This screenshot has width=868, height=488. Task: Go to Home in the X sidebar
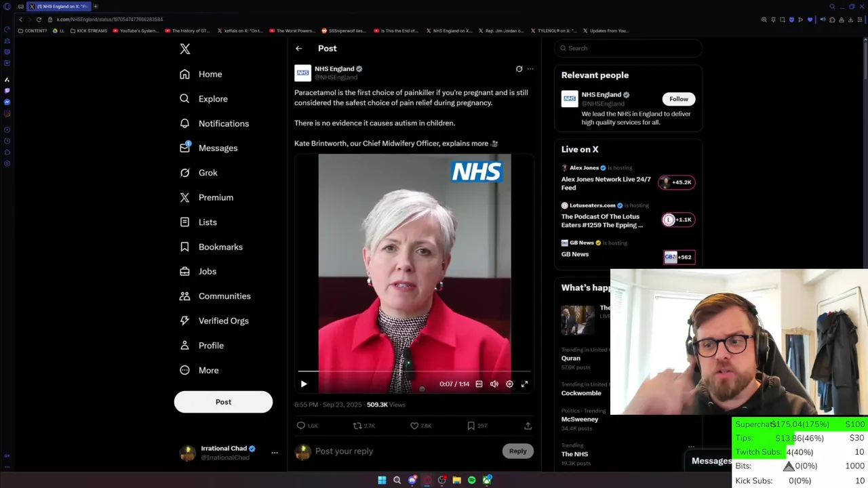[x=201, y=74]
